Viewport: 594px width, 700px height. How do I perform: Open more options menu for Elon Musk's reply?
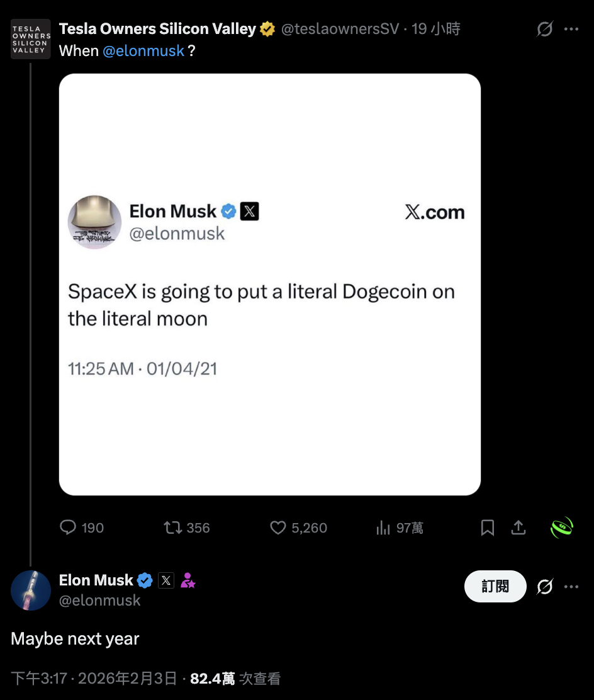point(571,587)
